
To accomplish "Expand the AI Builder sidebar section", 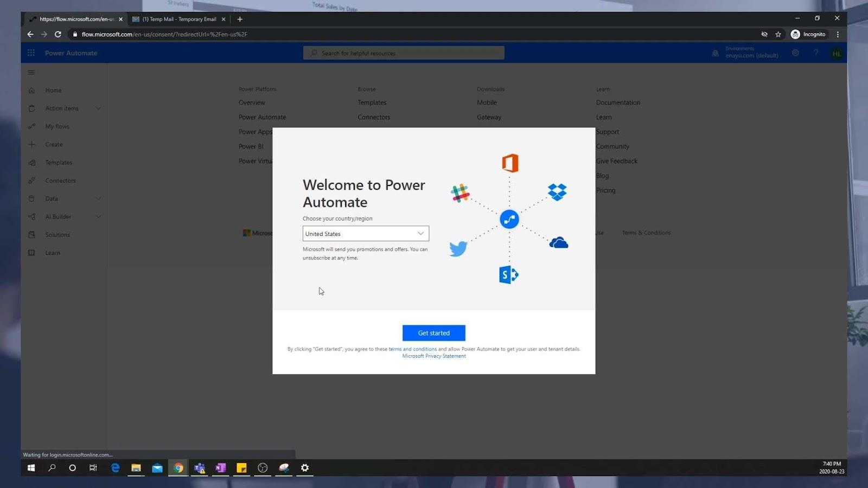I will click(x=98, y=217).
